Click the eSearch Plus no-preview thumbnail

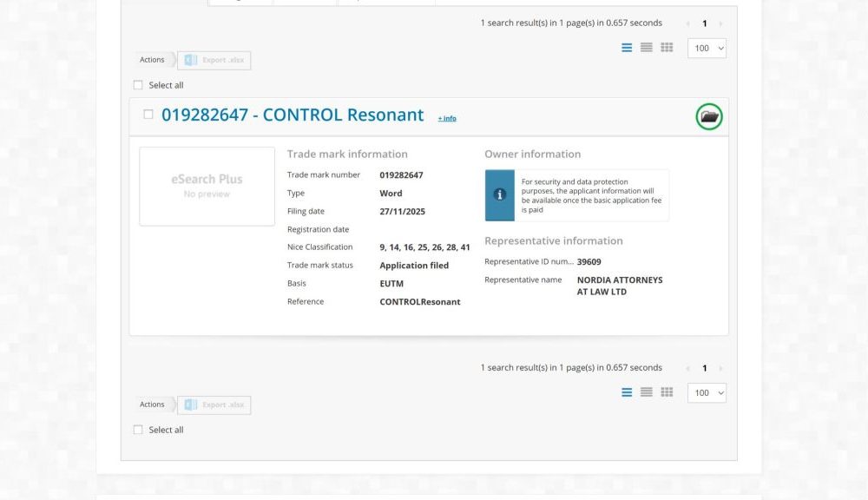(207, 187)
